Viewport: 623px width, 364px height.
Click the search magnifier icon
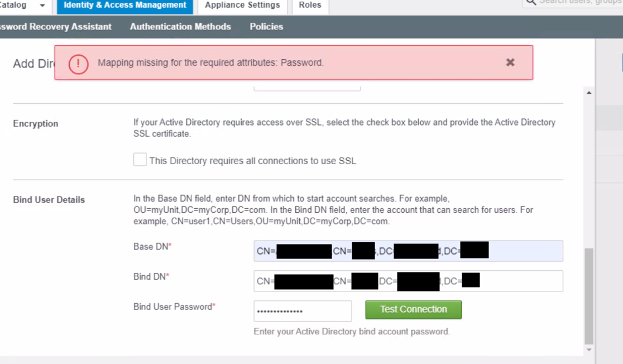(x=531, y=2)
